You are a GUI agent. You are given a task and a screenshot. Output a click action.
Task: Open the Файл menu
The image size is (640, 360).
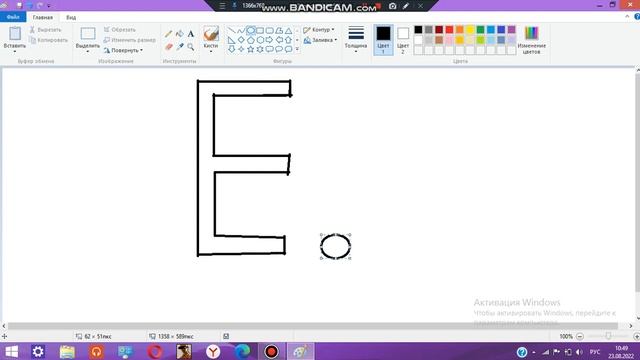tap(13, 17)
